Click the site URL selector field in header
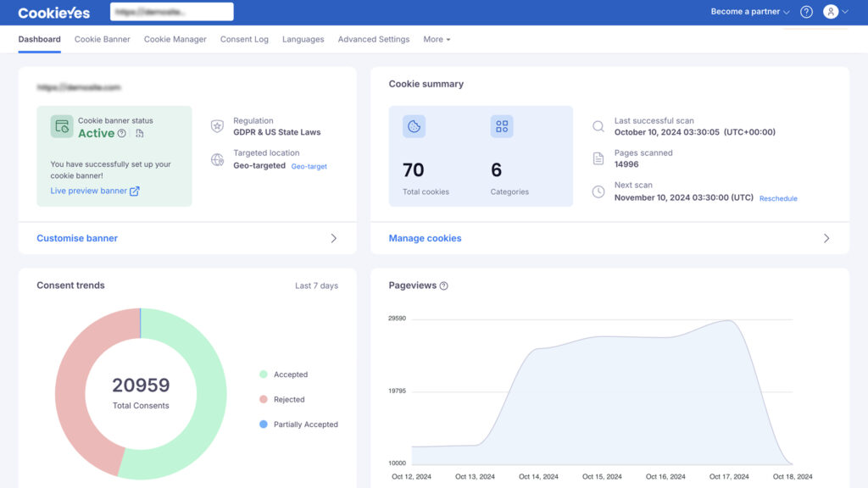This screenshot has height=488, width=868. (171, 12)
